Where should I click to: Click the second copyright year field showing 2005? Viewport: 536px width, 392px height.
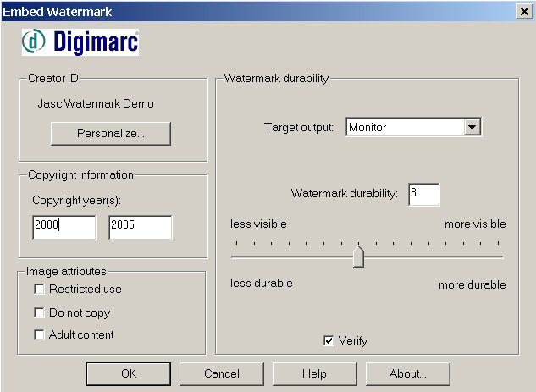pos(140,227)
